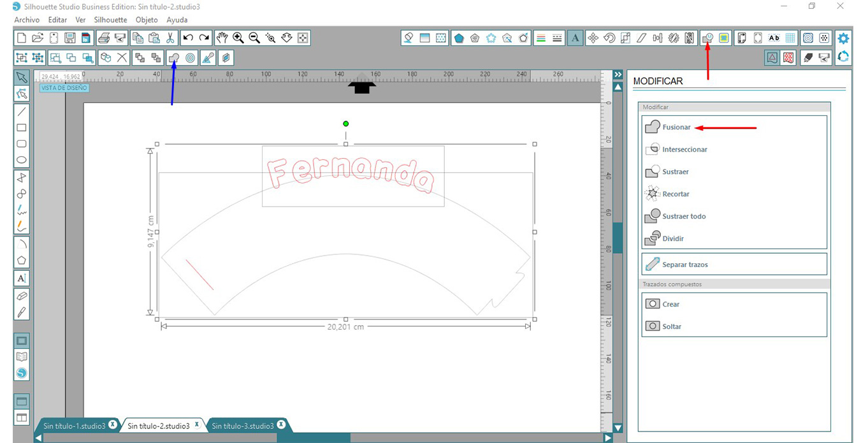The image size is (868, 443).
Task: Open the Fill Color panel pentagon icon
Action: pos(459,38)
